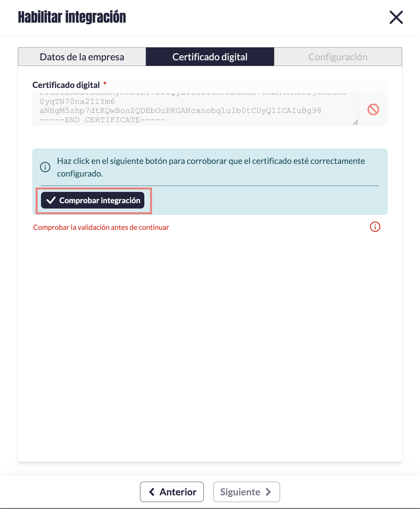Viewport: 420px width, 509px height.
Task: Switch to Datos de la empresa tab
Action: pyautogui.click(x=82, y=57)
